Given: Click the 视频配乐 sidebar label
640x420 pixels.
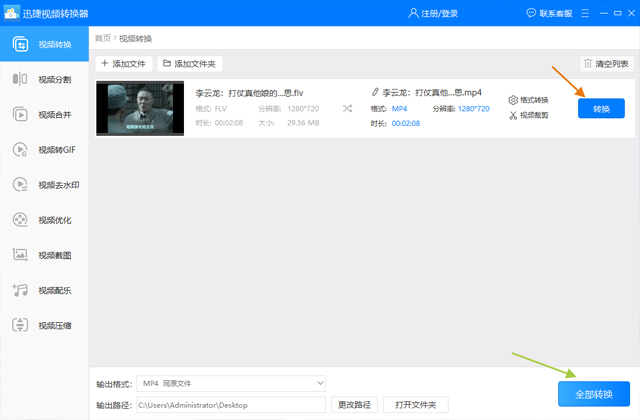Looking at the screenshot, I should coord(55,290).
